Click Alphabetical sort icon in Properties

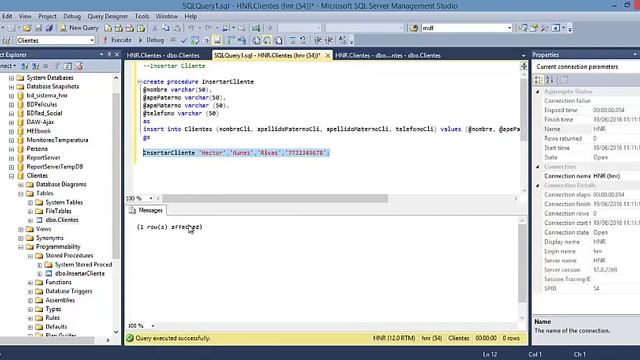[x=550, y=80]
